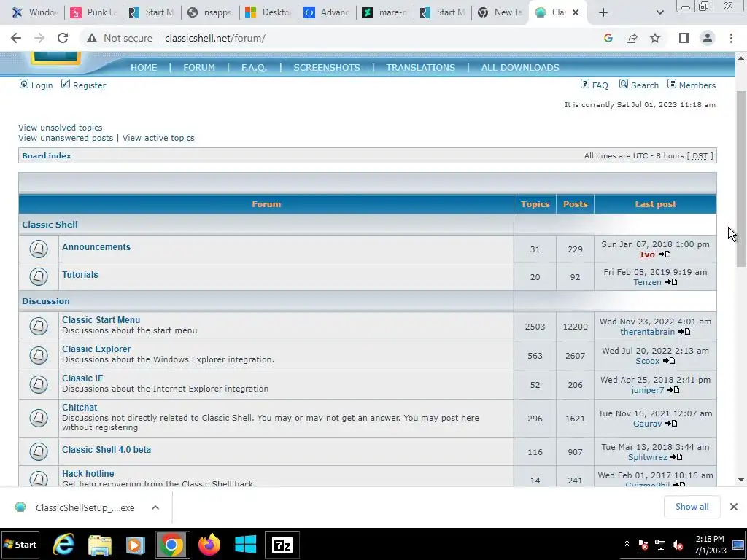
Task: Click the share page icon
Action: click(x=632, y=38)
